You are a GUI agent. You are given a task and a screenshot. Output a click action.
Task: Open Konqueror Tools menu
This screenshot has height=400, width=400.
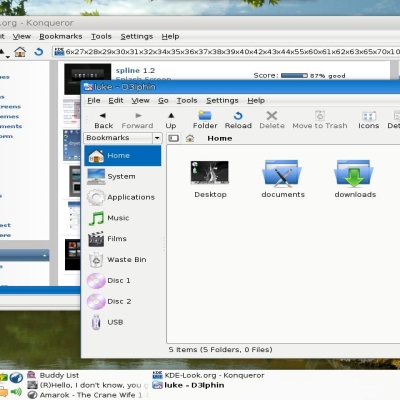coord(101,36)
